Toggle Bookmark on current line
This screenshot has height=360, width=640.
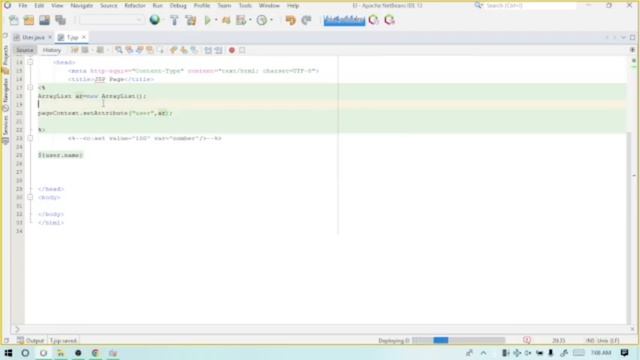194,50
